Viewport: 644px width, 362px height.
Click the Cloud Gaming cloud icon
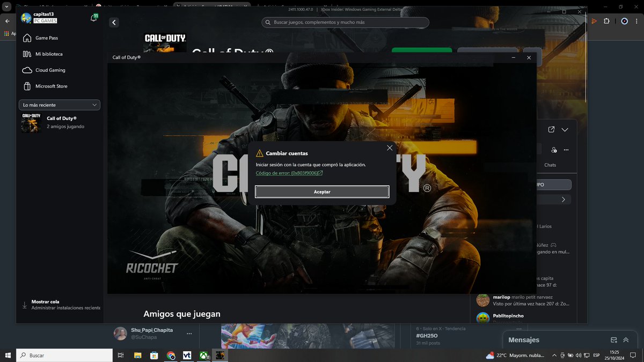tap(27, 70)
